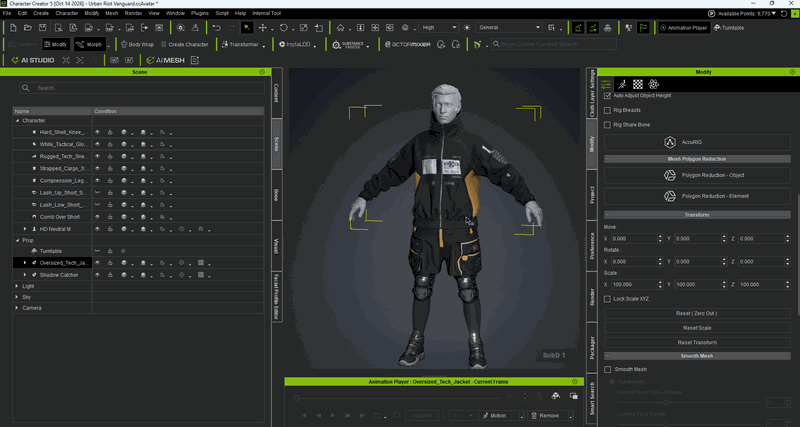Switch to the Content side tab

pos(277,93)
